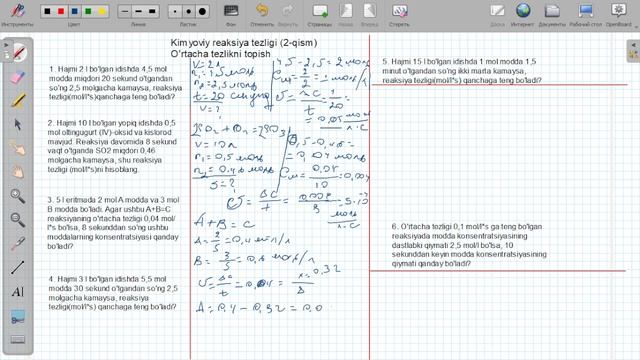The width and height of the screenshot is (640, 360).
Task: Select the medium line width
Action: coord(138,11)
